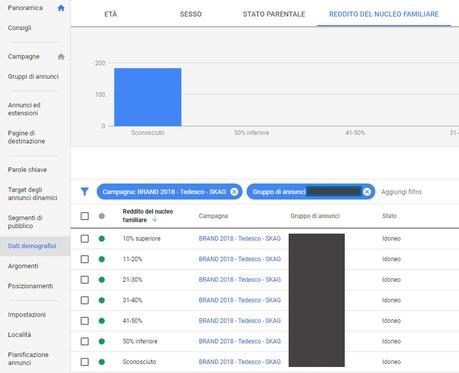Viewport: 459px width, 373px height.
Task: Click Idoneo status in 10% superiore row
Action: pos(391,239)
